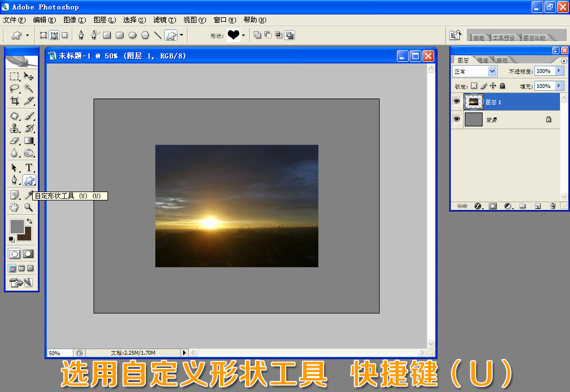The width and height of the screenshot is (570, 392).
Task: Toggle lock position
Action: point(493,86)
